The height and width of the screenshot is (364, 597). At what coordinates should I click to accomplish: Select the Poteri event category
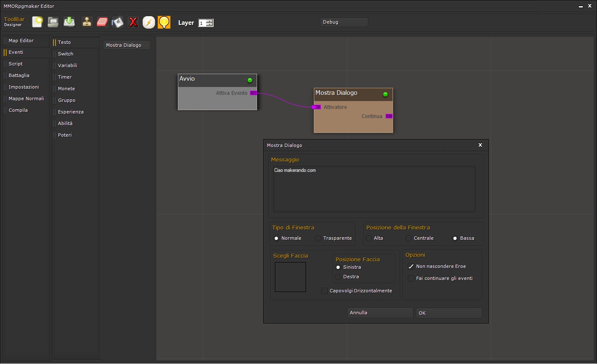(75, 135)
